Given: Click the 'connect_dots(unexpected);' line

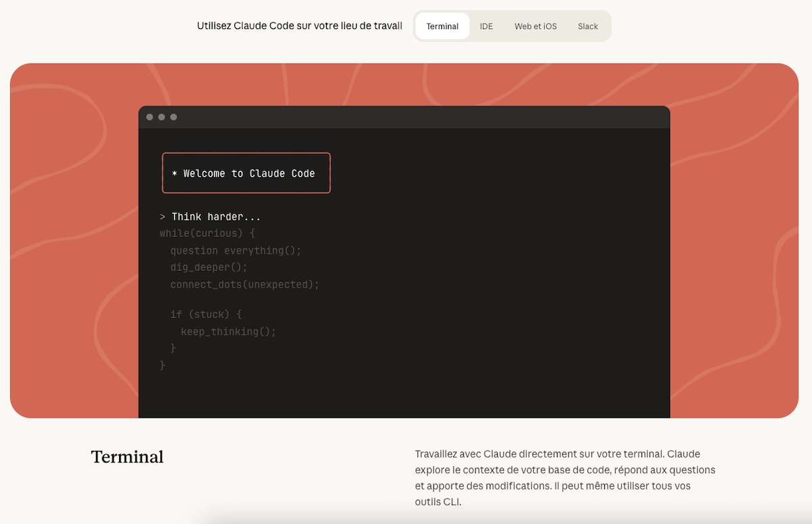Looking at the screenshot, I should [x=244, y=284].
